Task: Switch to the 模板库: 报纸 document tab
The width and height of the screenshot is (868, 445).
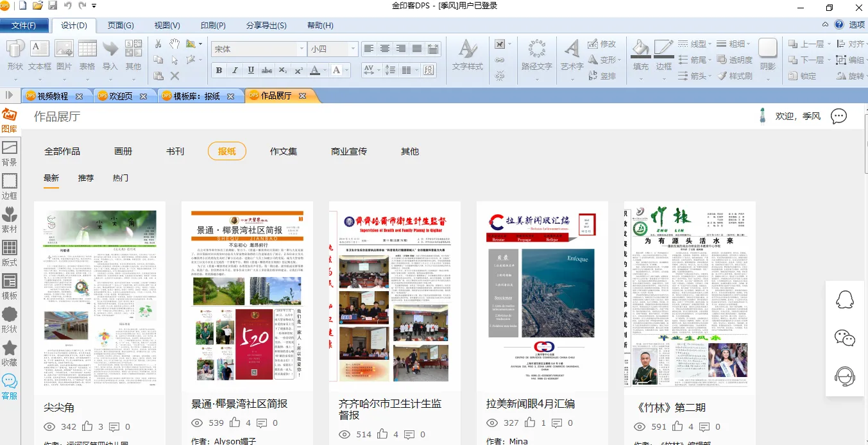Action: click(196, 96)
